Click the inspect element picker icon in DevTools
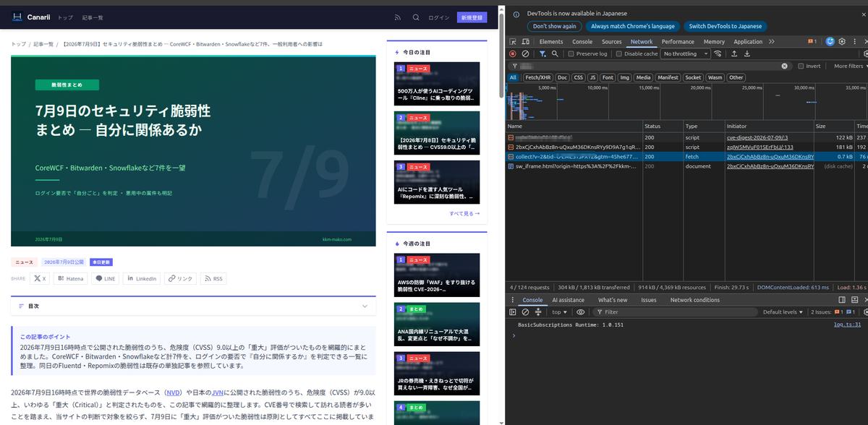 [x=513, y=42]
